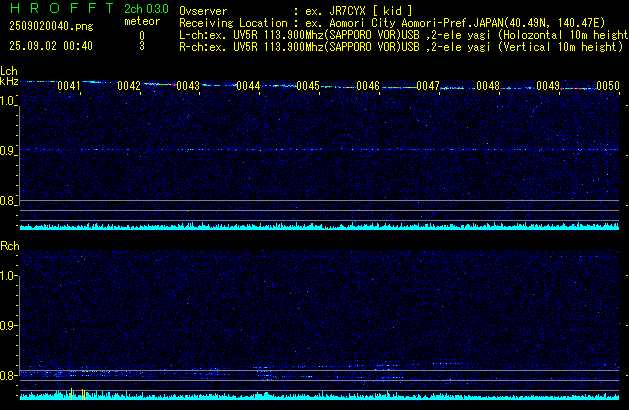Select the 0043 time marker
The height and width of the screenshot is (410, 629).
coord(188,86)
